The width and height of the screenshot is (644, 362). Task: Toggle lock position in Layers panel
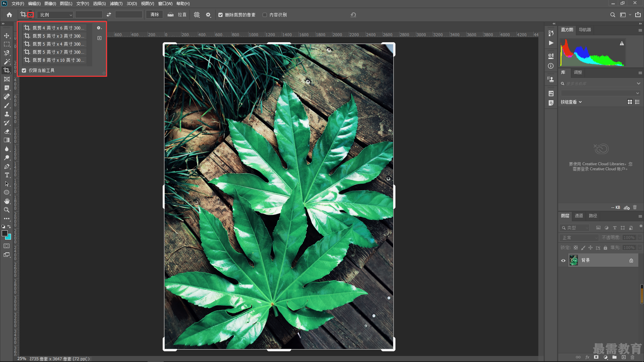click(x=590, y=248)
